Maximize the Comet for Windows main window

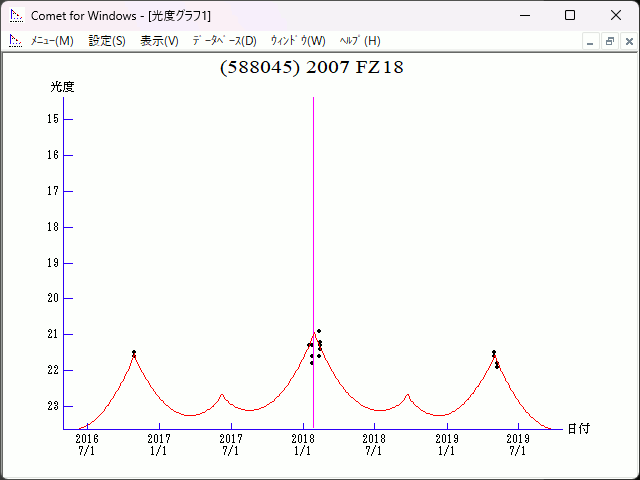tap(570, 16)
